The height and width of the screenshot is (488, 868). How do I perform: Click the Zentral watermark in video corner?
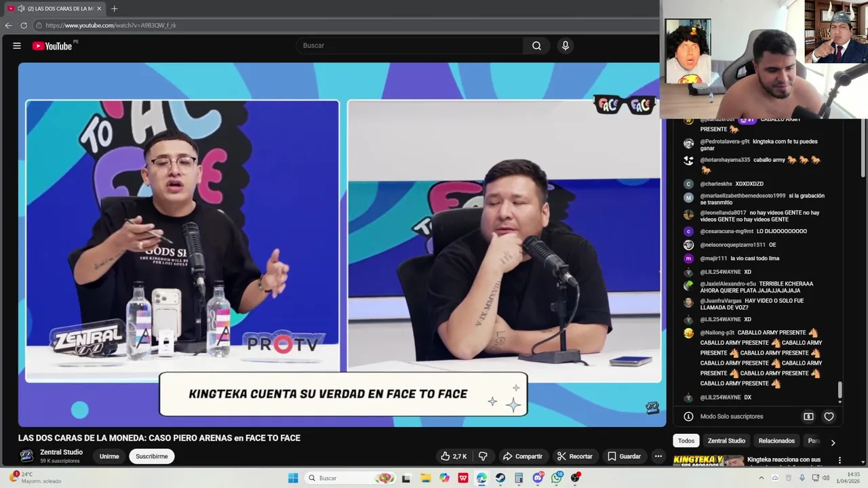[652, 407]
